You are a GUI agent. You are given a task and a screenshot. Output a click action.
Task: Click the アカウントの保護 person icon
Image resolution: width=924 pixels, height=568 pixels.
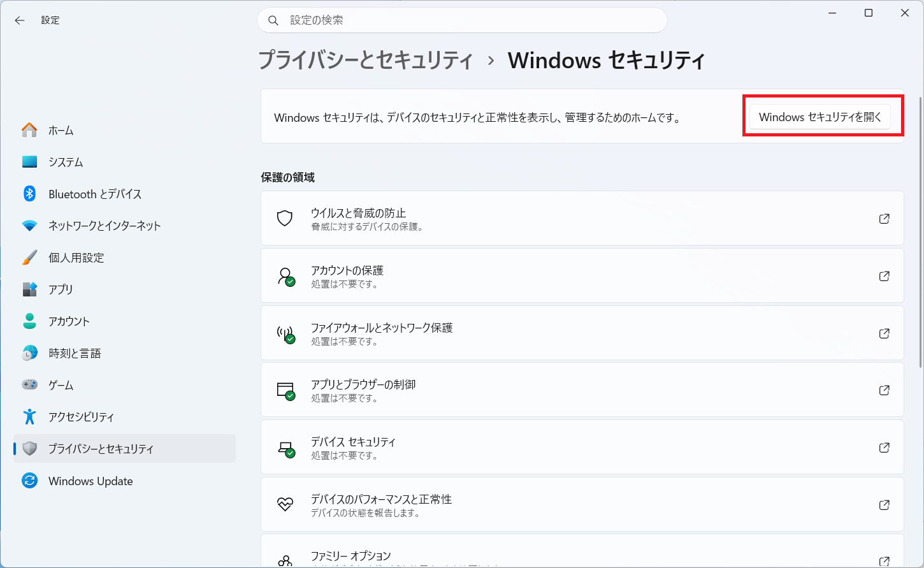[x=285, y=276]
